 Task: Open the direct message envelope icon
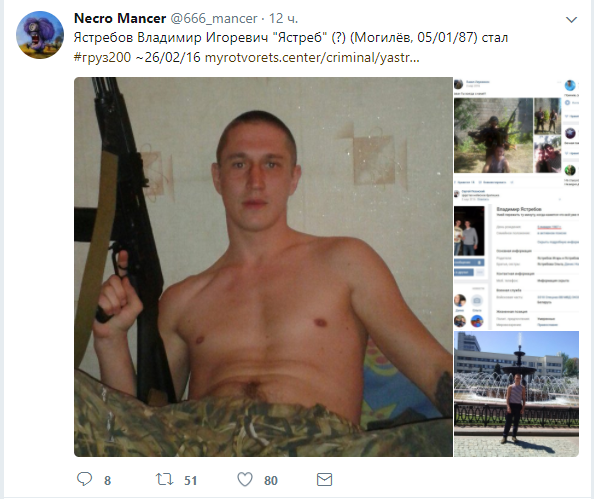(x=324, y=480)
